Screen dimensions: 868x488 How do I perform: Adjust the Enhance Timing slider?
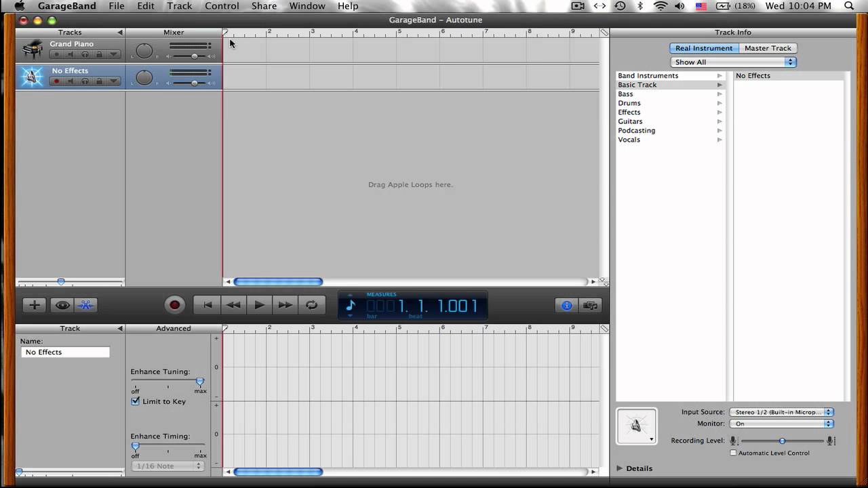[136, 446]
